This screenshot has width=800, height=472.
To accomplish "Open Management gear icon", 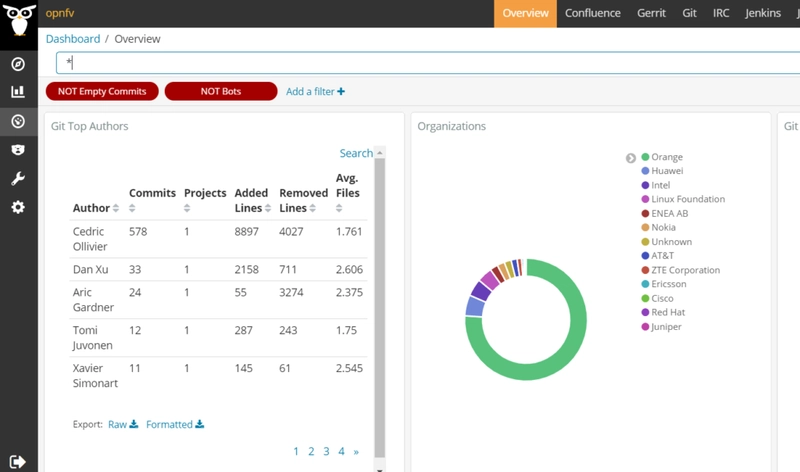I will click(18, 207).
